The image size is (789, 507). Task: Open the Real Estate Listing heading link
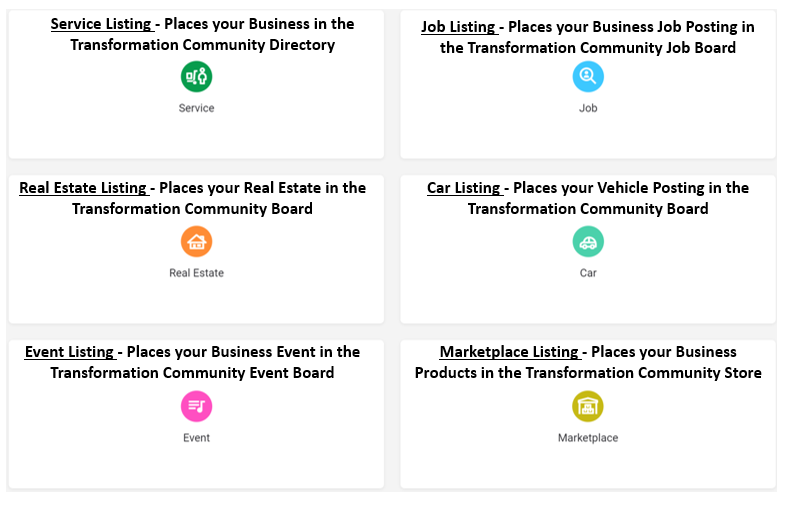84,188
